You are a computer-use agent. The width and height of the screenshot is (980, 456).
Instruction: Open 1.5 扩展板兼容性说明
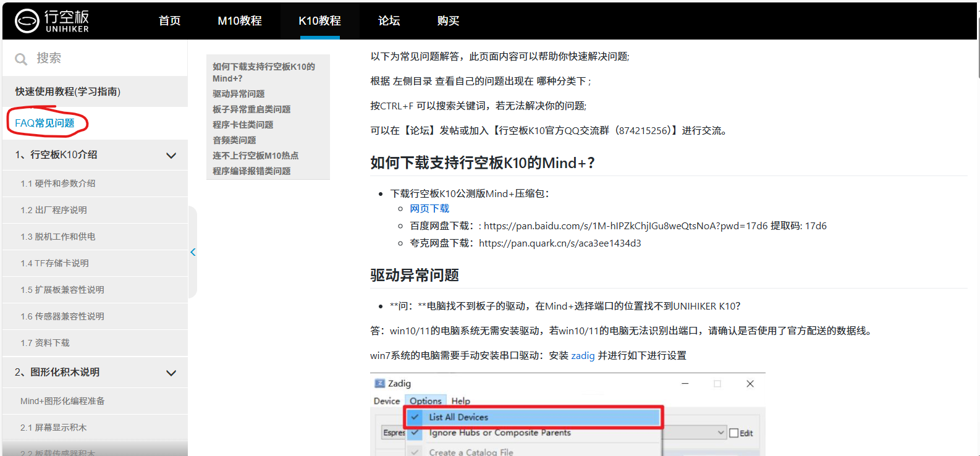(95, 290)
